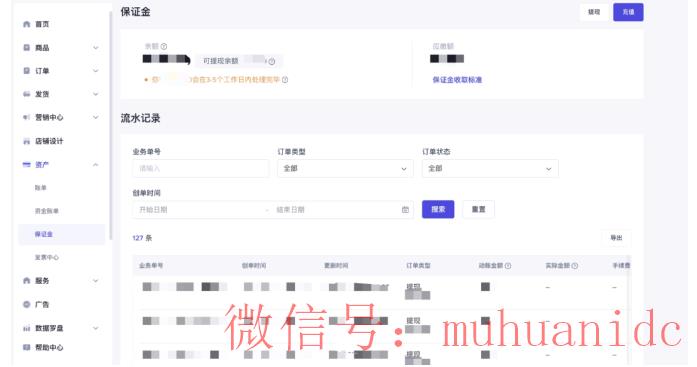Viewport: 697px width, 367px height.
Task: Click the 资产 wallet icon
Action: (x=27, y=164)
